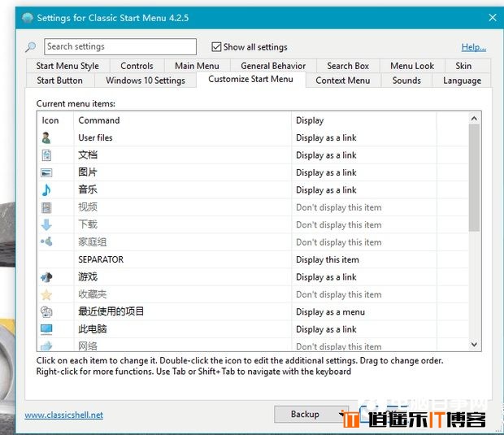Select the Customize Start Menu tab
504x435 pixels.
(250, 79)
